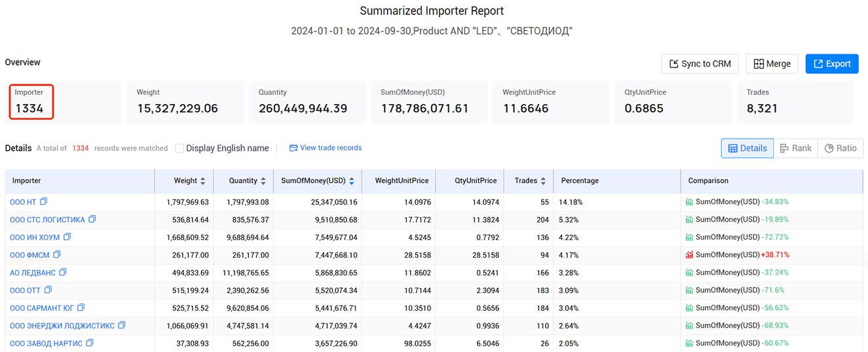Sort table by Trades column
This screenshot has width=868, height=352.
[543, 181]
